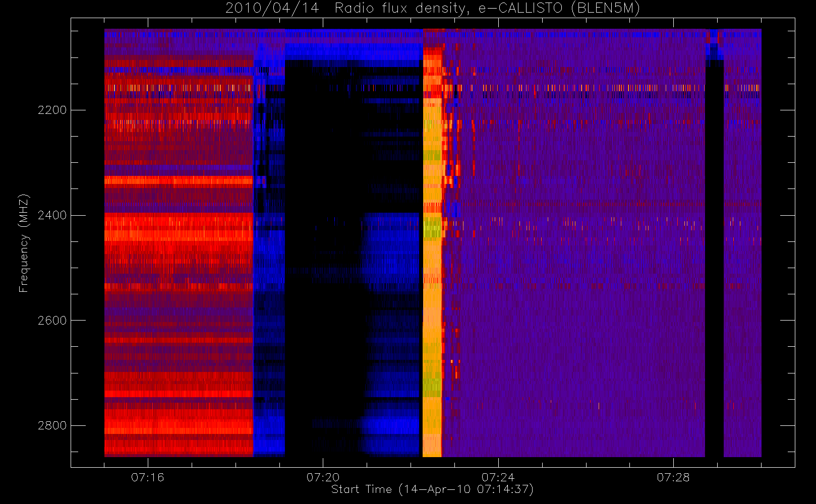Click the 2200 frequency tick label
816x504 pixels.
click(x=52, y=110)
